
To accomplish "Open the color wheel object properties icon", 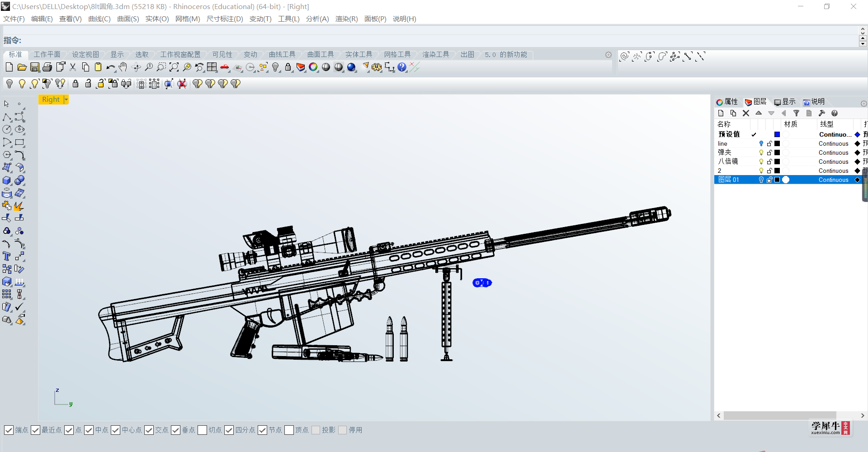I will click(x=313, y=67).
